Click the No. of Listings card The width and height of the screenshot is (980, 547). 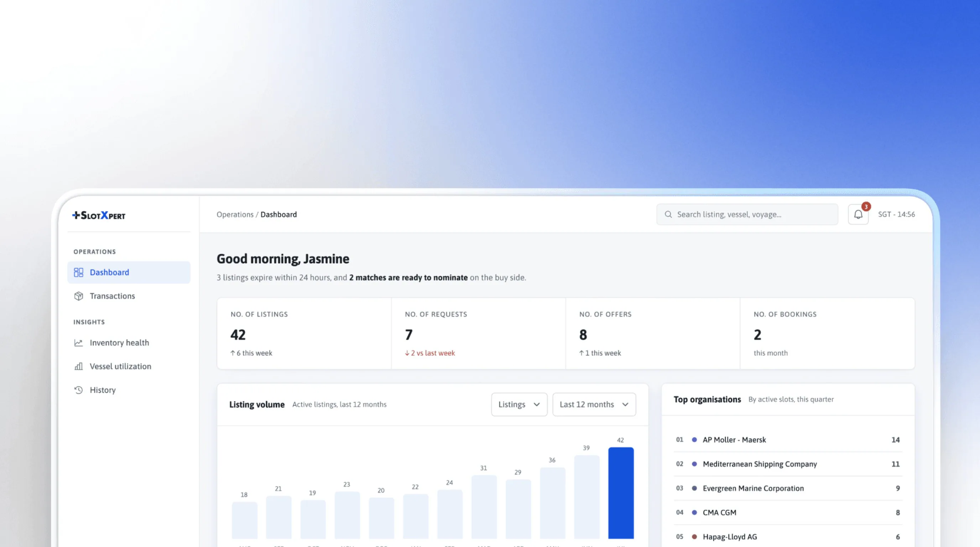[x=304, y=334]
